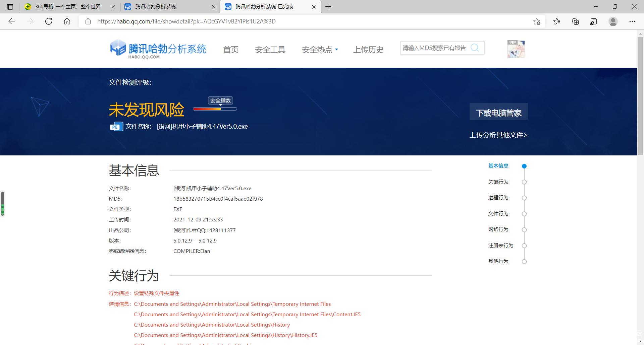The height and width of the screenshot is (345, 644).
Task: Jump to 文件行为 section
Action: [x=498, y=214]
